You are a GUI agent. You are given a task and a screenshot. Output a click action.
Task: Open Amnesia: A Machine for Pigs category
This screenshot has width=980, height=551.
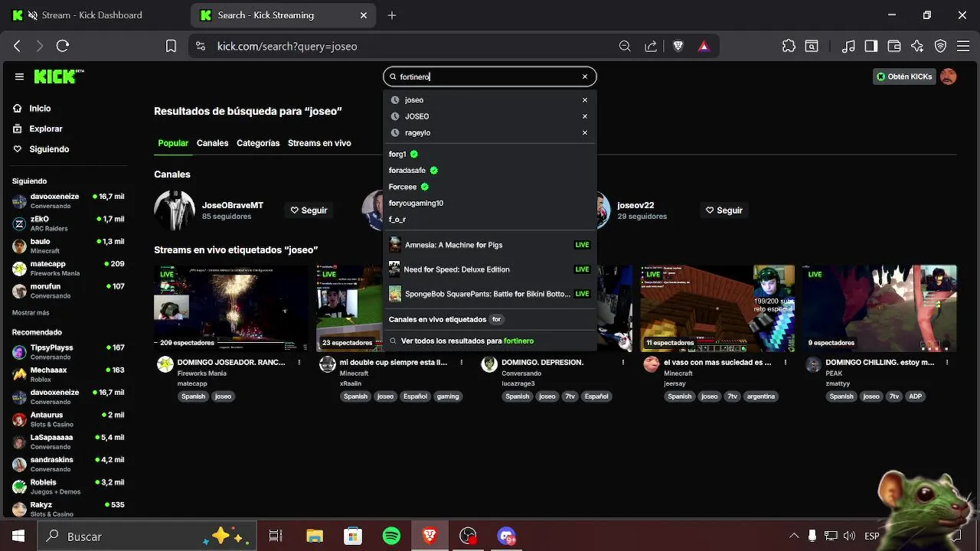click(x=490, y=245)
